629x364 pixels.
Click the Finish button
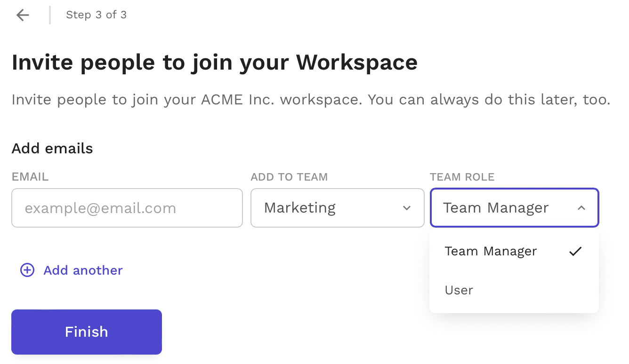87,332
